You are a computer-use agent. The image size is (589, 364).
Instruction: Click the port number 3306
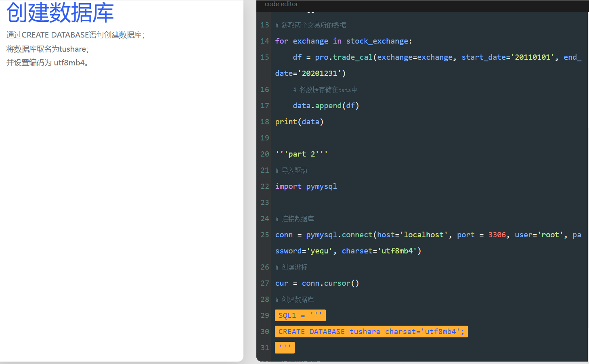497,235
